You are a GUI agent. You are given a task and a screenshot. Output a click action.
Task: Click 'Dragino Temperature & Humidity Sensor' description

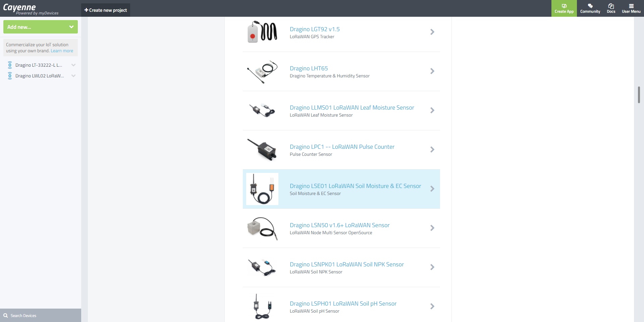tap(330, 76)
